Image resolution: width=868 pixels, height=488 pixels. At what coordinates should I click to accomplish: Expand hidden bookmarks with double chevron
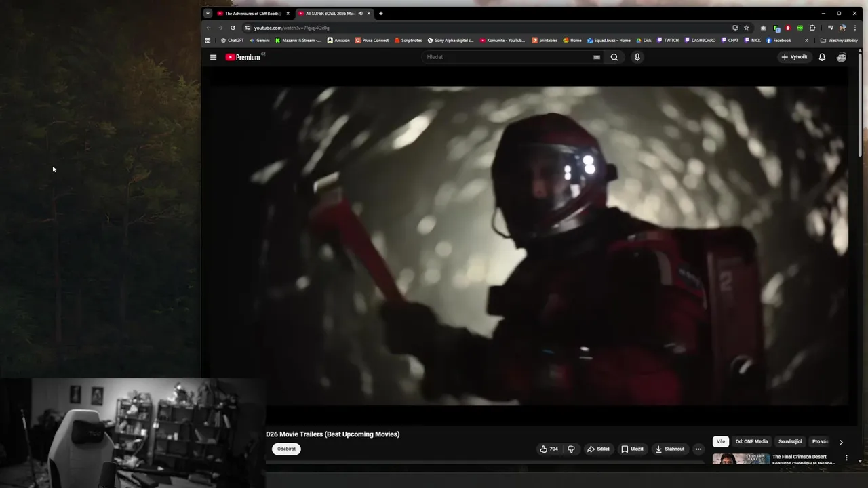coord(807,41)
